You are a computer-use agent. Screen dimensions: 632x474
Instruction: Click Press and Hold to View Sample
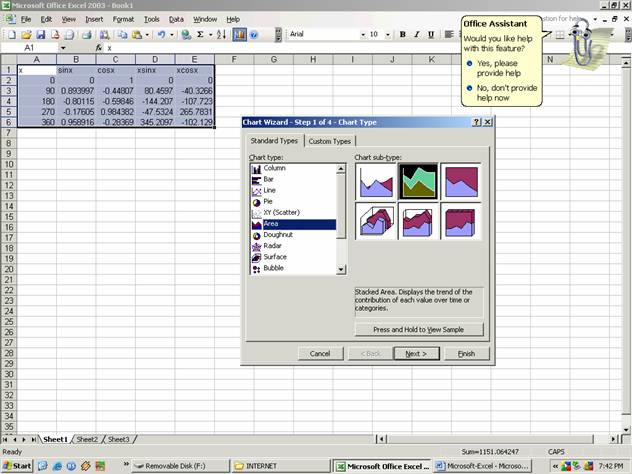tap(419, 330)
